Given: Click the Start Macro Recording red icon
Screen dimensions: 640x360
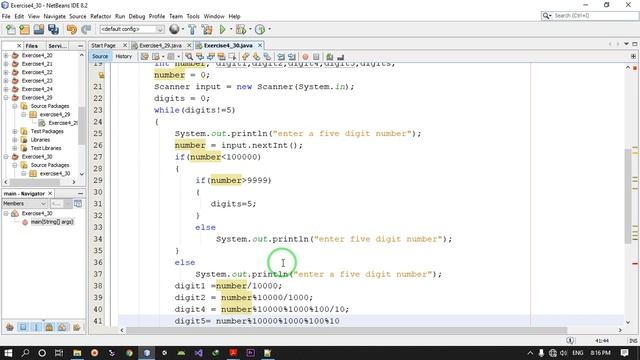Looking at the screenshot, I should (305, 57).
